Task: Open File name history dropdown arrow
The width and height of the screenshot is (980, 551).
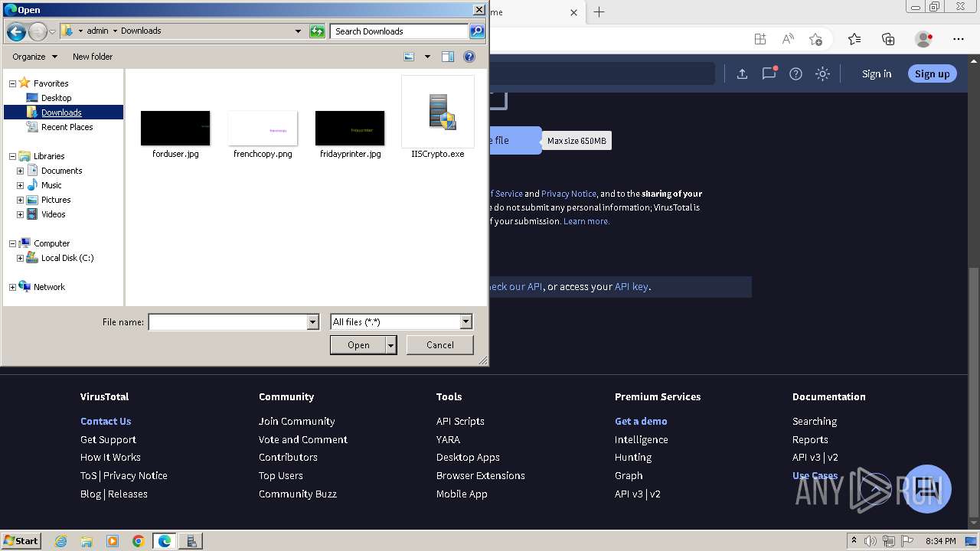Action: (x=312, y=322)
